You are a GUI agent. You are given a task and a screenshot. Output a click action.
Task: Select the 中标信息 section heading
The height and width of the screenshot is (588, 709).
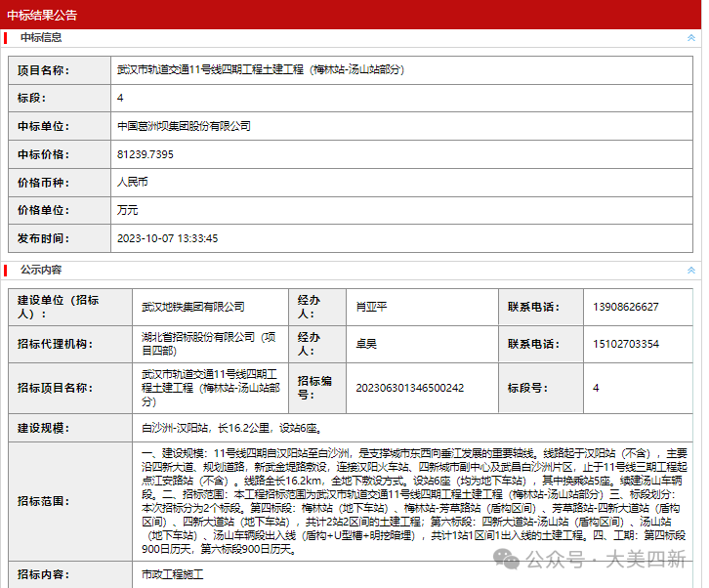(41, 38)
